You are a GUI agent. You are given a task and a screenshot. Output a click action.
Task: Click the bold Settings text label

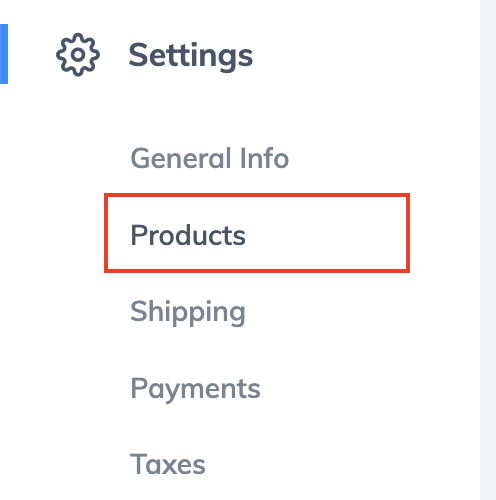click(191, 55)
